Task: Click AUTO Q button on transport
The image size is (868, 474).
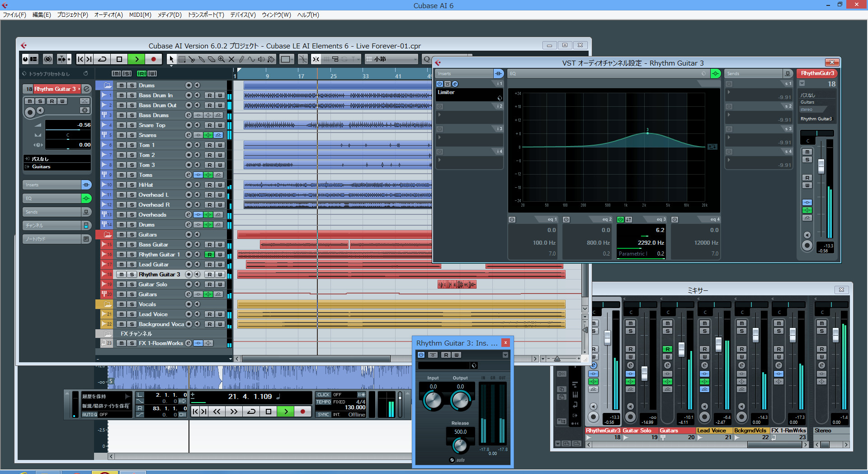Action: point(90,415)
